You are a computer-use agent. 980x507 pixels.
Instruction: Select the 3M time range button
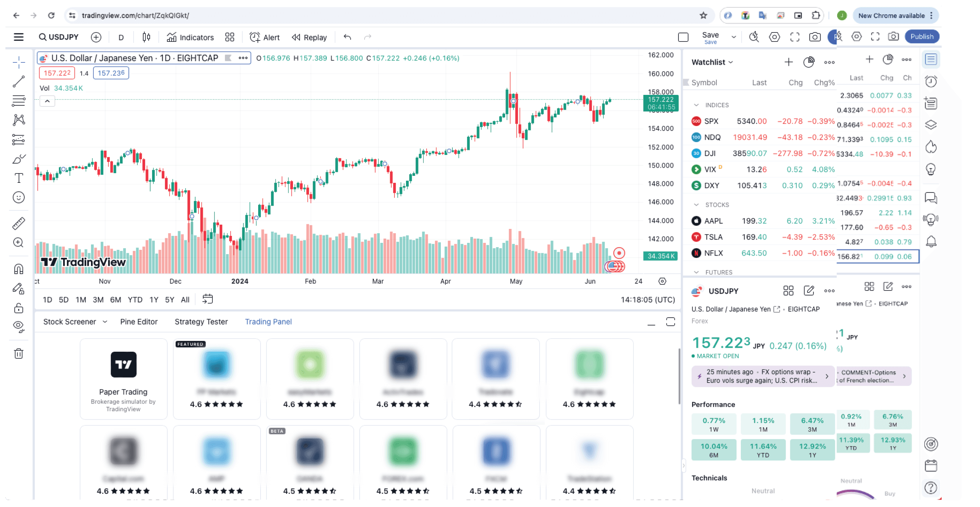(98, 300)
